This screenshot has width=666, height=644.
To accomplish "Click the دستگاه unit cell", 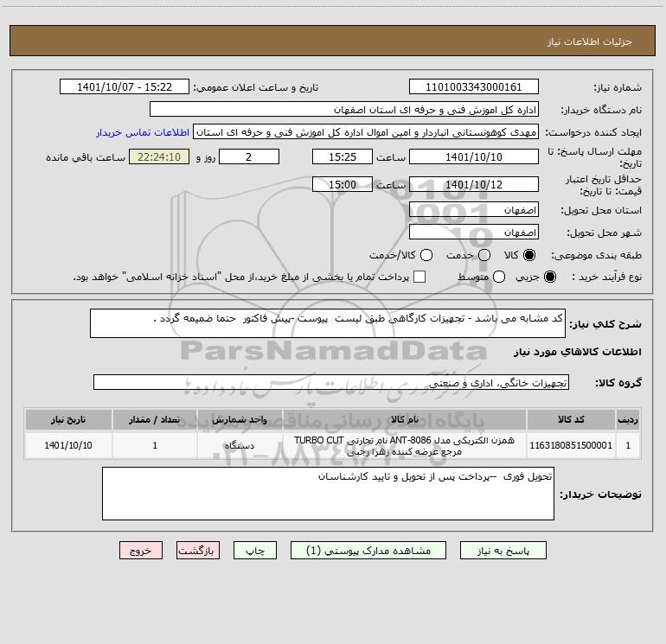I will tap(240, 445).
